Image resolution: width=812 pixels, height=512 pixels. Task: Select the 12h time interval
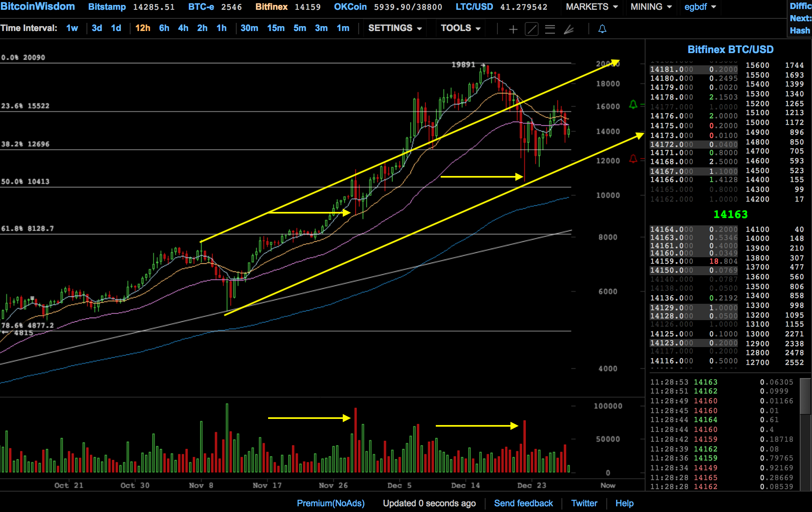(143, 28)
